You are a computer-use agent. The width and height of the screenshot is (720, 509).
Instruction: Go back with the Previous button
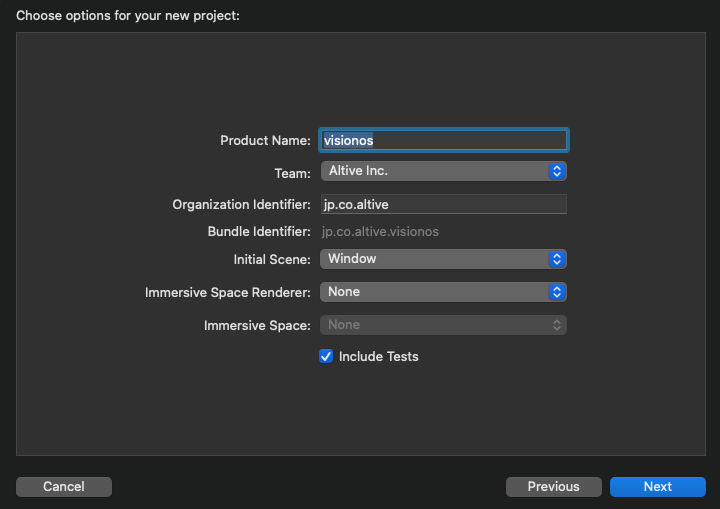click(553, 486)
